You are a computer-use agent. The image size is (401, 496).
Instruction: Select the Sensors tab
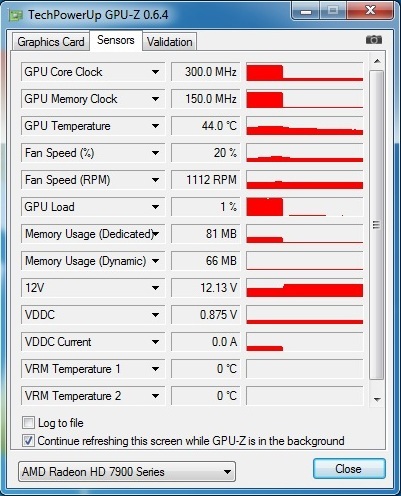pos(116,40)
